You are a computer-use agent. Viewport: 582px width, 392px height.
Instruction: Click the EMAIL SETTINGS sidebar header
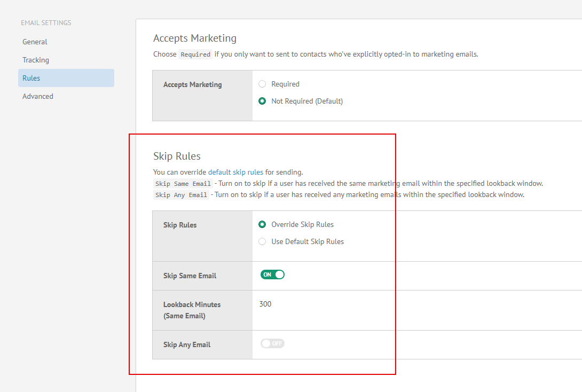pos(46,22)
